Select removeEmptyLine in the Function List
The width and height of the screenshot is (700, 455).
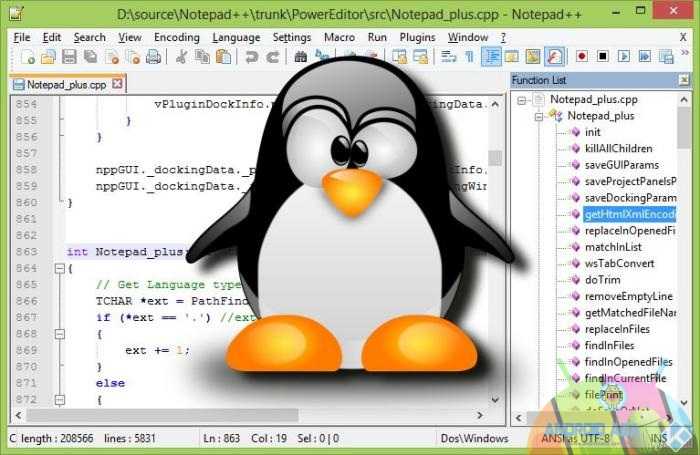point(628,296)
